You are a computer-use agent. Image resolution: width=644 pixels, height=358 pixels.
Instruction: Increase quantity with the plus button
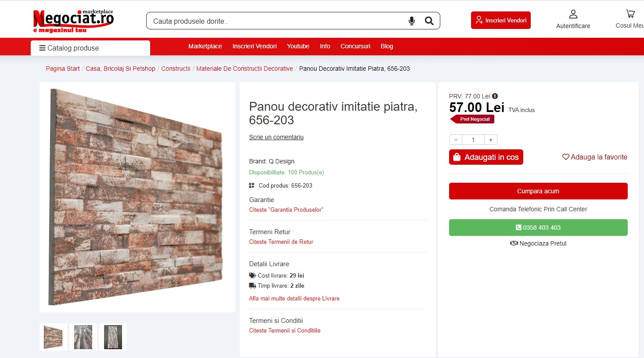pyautogui.click(x=491, y=140)
